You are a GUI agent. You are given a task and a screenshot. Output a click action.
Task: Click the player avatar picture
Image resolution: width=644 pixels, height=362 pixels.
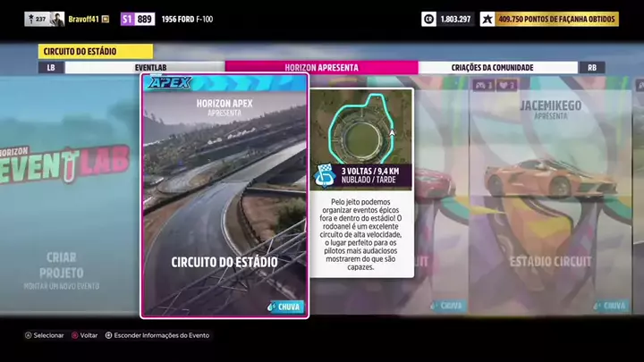point(57,19)
